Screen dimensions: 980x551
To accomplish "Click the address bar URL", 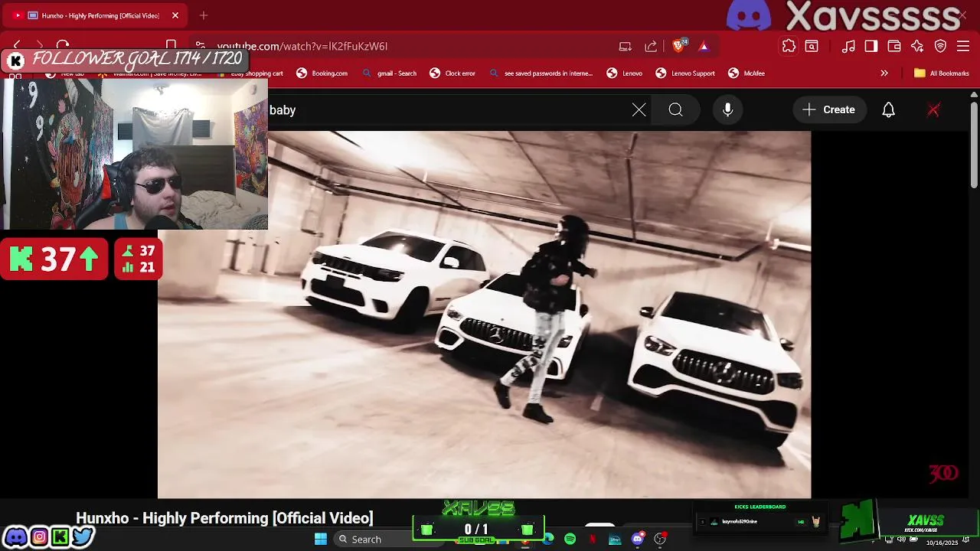I will (x=302, y=46).
